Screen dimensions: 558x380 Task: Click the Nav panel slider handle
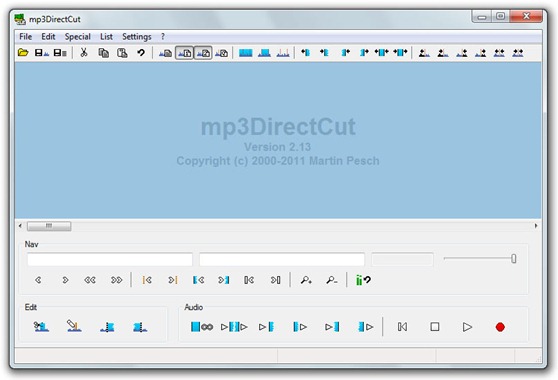click(514, 259)
